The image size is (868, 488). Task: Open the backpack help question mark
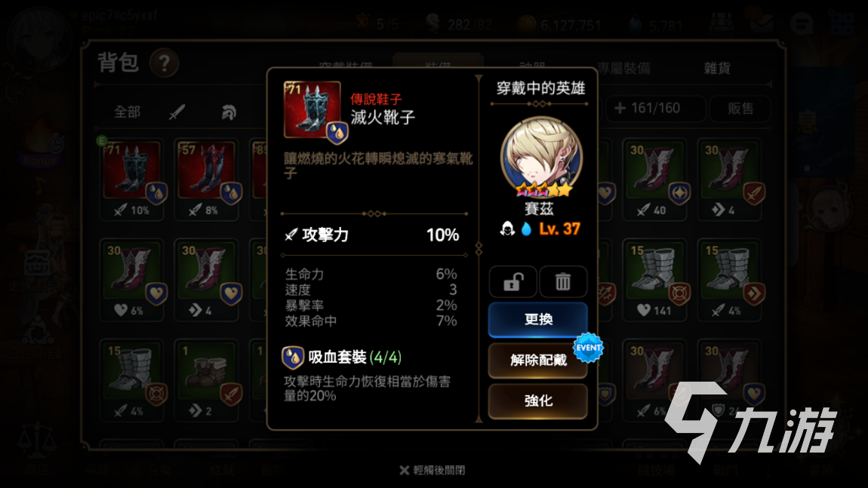tap(164, 63)
